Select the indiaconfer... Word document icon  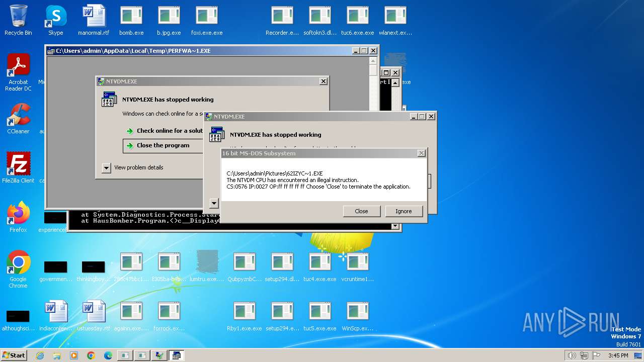[56, 316]
